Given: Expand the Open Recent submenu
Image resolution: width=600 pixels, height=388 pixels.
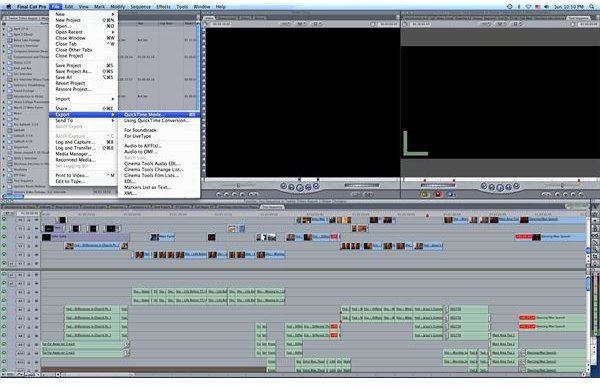Looking at the screenshot, I should 113,32.
